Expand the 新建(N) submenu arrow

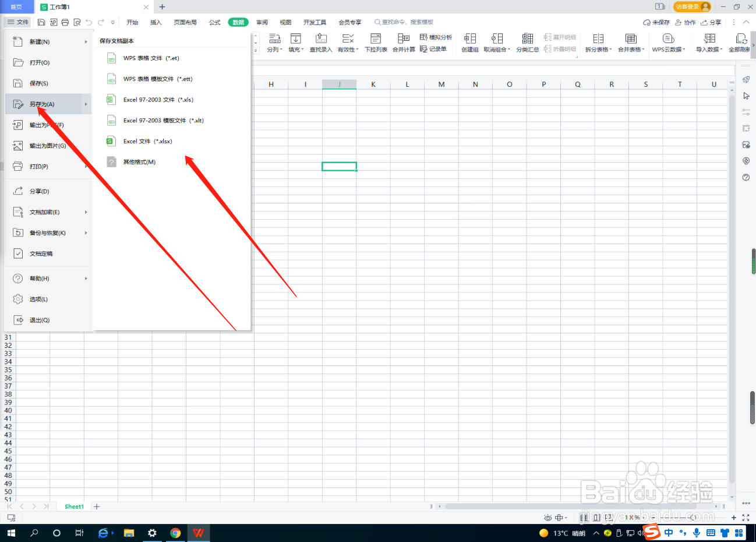(86, 42)
